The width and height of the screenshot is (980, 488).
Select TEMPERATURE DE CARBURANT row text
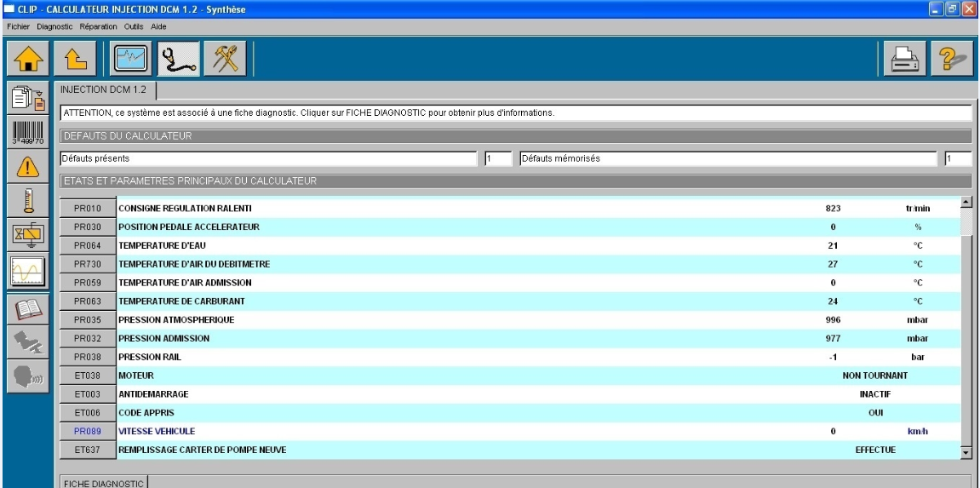tap(181, 301)
